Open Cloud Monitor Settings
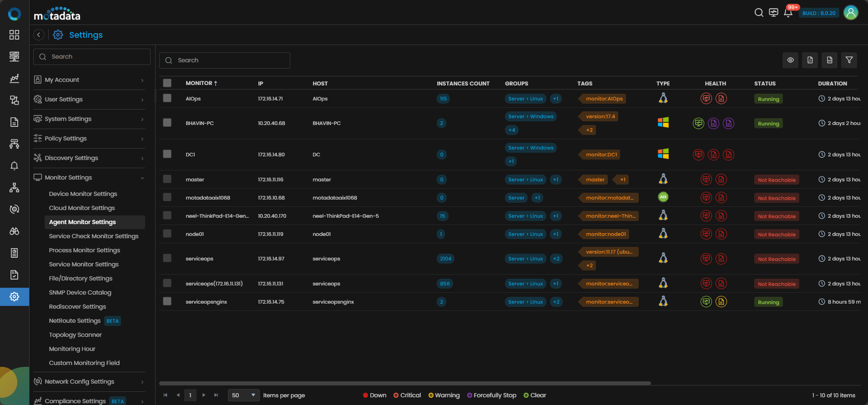This screenshot has height=405, width=868. pos(82,208)
